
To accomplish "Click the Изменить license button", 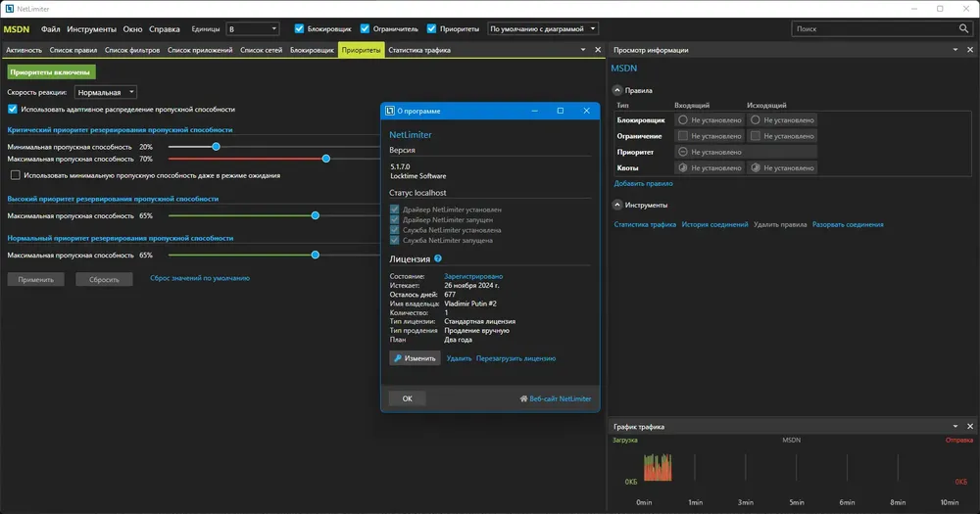I will (415, 358).
